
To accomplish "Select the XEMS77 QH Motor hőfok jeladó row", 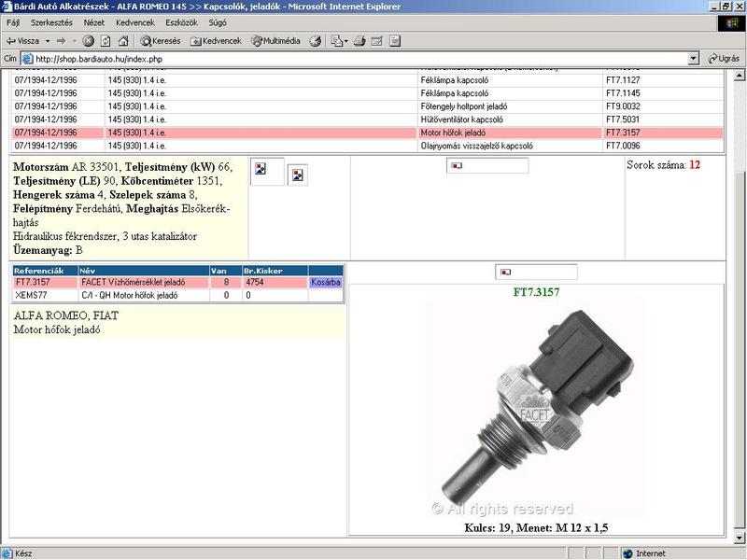I will point(140,295).
